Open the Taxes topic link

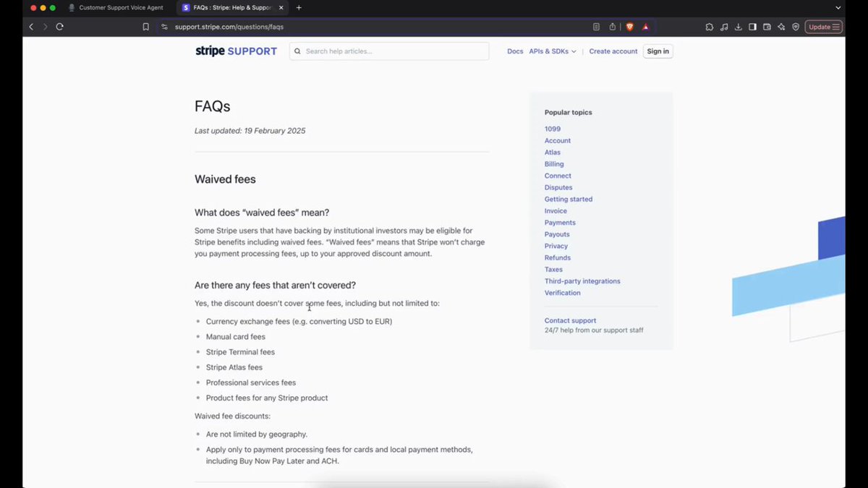(553, 269)
